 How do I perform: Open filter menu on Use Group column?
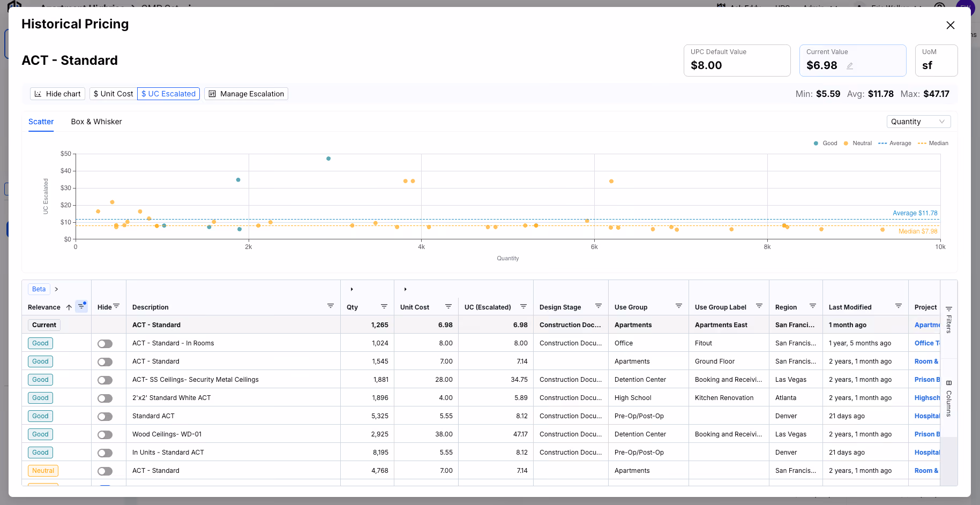click(x=679, y=306)
